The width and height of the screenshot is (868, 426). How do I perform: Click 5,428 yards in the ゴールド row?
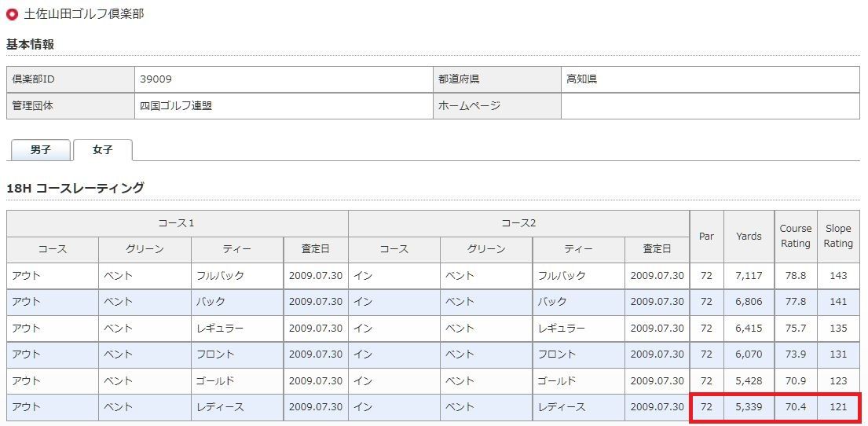pyautogui.click(x=749, y=380)
